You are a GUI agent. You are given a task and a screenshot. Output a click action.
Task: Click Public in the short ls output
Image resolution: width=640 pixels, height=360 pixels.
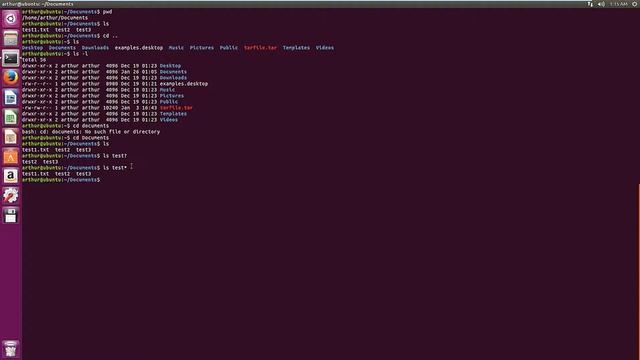tap(229, 48)
